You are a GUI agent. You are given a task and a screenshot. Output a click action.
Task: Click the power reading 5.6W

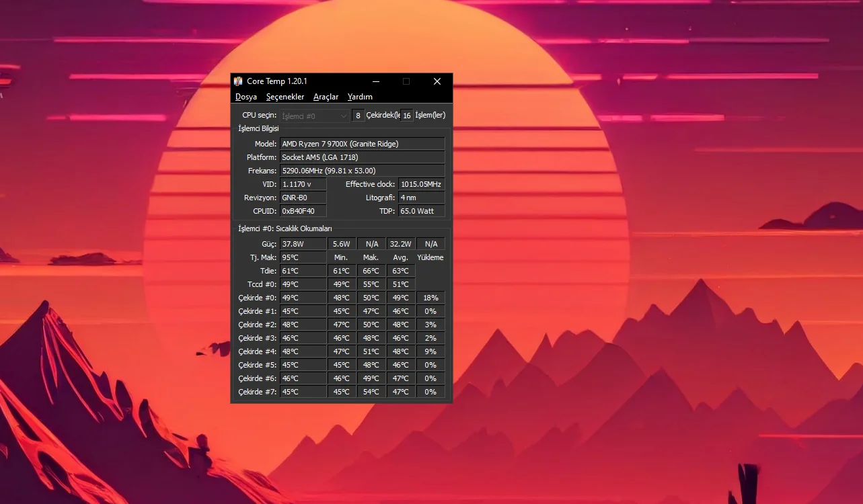click(342, 244)
